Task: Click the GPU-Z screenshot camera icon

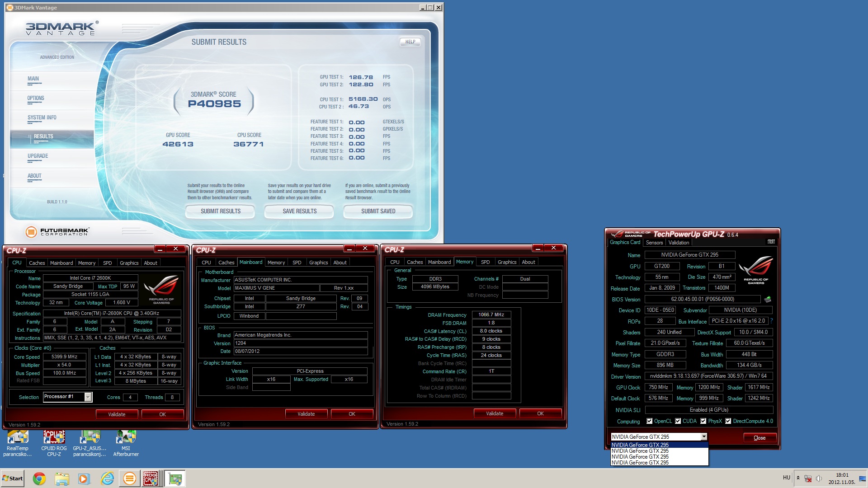Action: click(771, 242)
